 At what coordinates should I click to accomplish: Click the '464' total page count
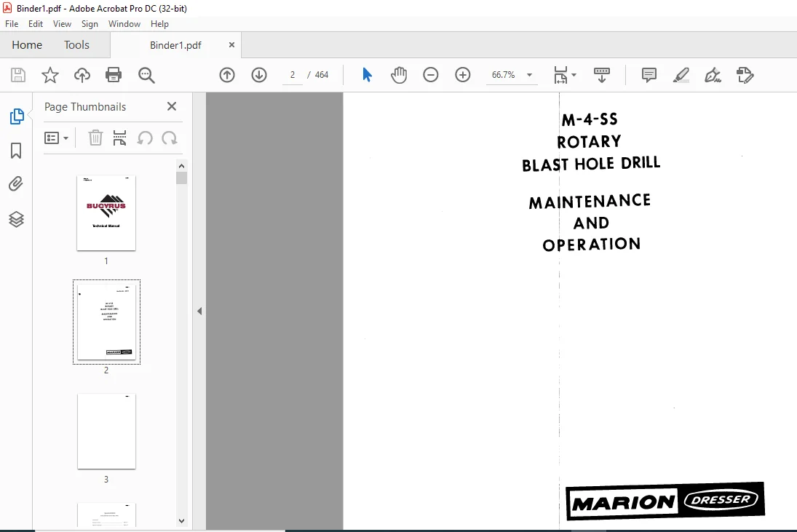(x=322, y=75)
